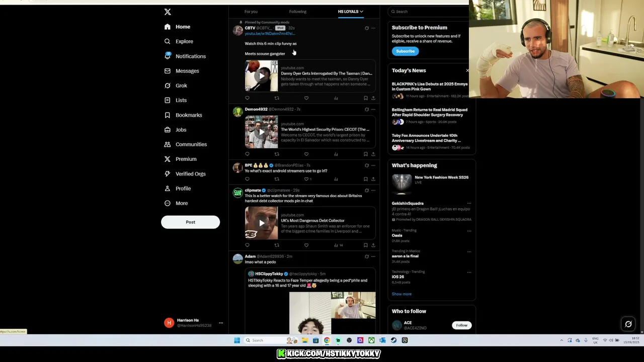Open more options on clipmate post
The height and width of the screenshot is (362, 644).
(373, 190)
